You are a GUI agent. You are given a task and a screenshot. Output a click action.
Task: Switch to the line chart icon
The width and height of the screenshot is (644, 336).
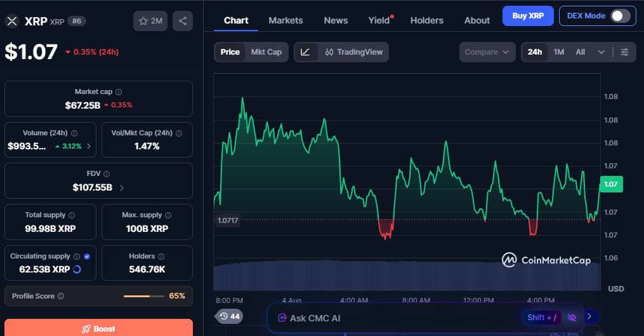click(x=306, y=52)
